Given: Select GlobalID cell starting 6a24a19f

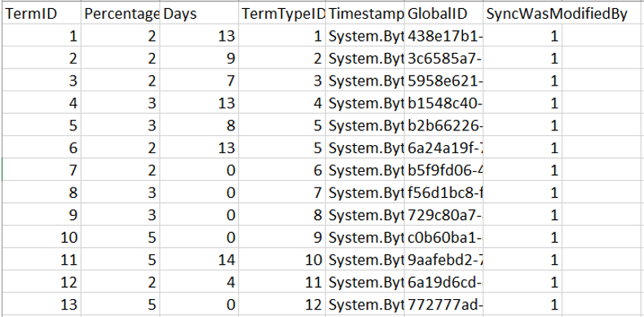Looking at the screenshot, I should point(443,147).
